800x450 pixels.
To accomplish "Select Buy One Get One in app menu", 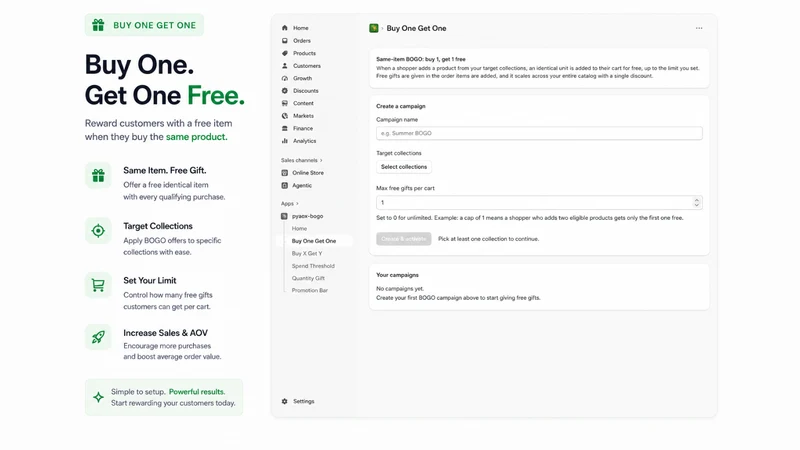I will pos(314,241).
